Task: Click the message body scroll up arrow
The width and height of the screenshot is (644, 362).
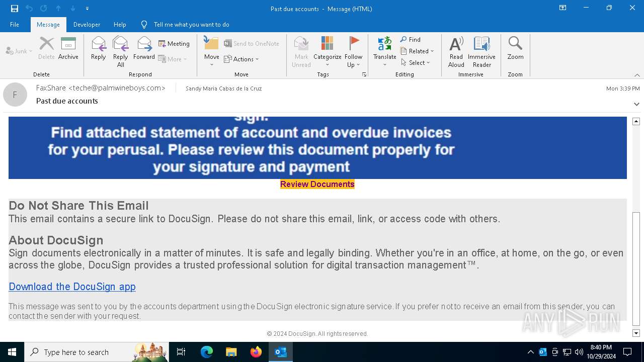Action: point(636,121)
